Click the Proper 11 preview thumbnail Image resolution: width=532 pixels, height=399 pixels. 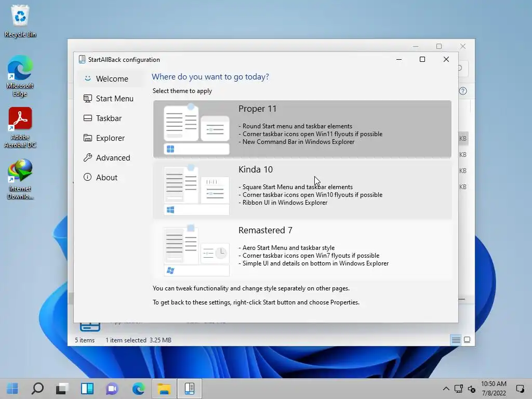pos(196,129)
